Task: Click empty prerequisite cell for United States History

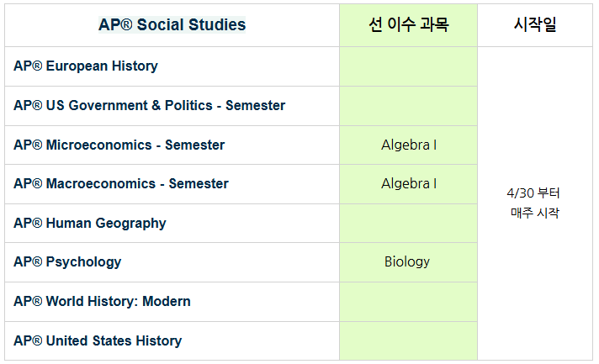Action: 408,341
